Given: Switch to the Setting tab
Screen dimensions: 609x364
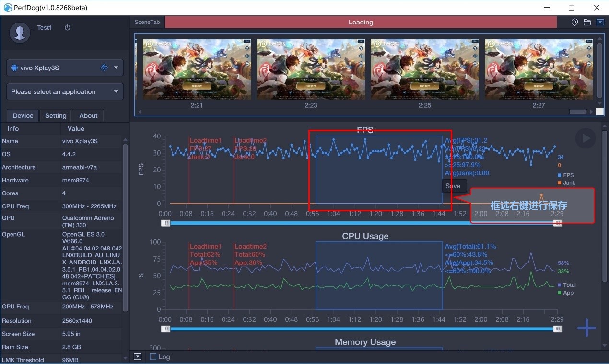Looking at the screenshot, I should tap(55, 115).
